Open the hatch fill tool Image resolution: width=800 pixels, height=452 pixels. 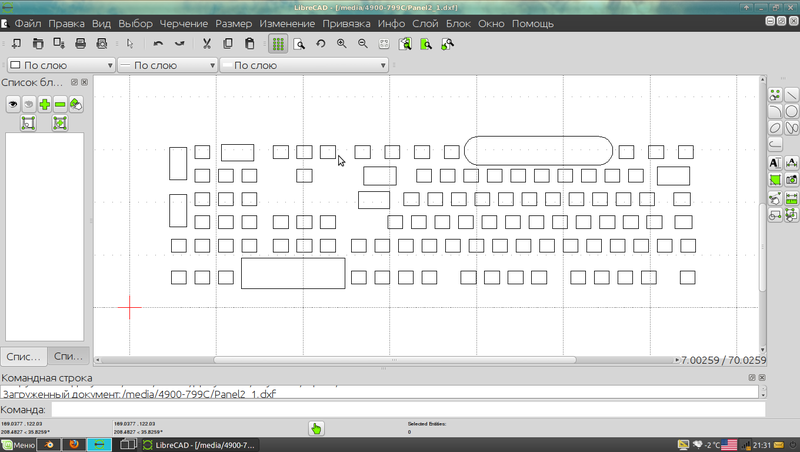tap(775, 179)
